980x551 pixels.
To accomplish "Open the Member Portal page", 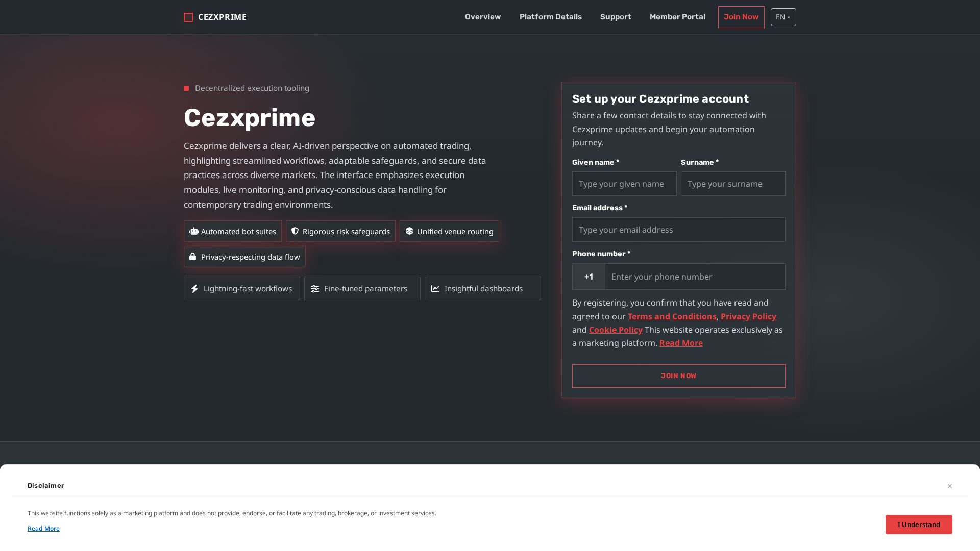I will 677,17.
